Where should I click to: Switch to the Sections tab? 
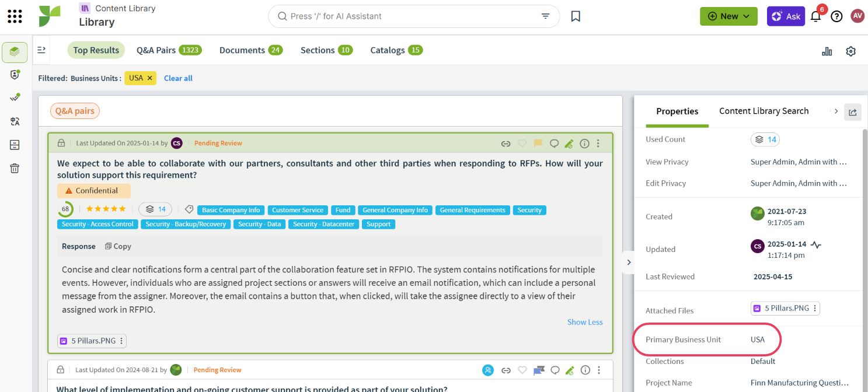coord(327,50)
